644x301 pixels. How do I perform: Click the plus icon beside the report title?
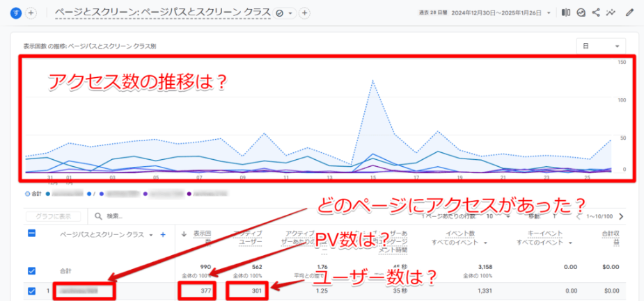click(304, 13)
